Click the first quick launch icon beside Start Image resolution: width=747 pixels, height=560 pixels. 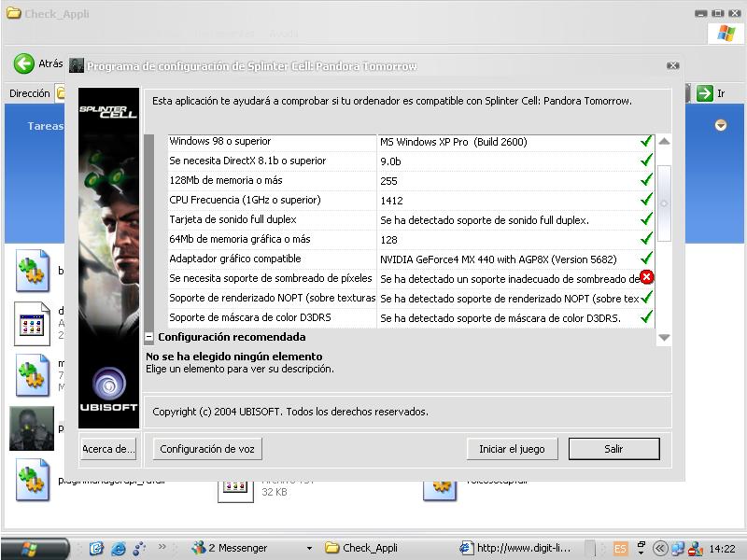[x=96, y=549]
